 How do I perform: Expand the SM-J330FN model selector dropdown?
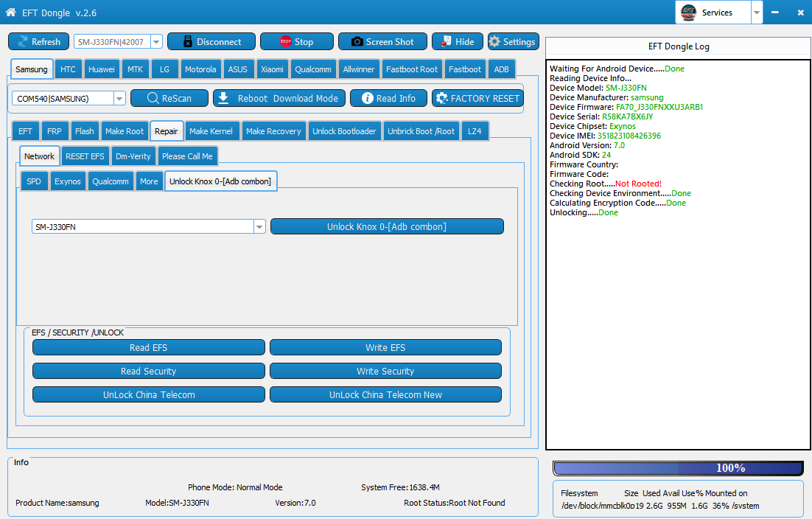pyautogui.click(x=259, y=227)
